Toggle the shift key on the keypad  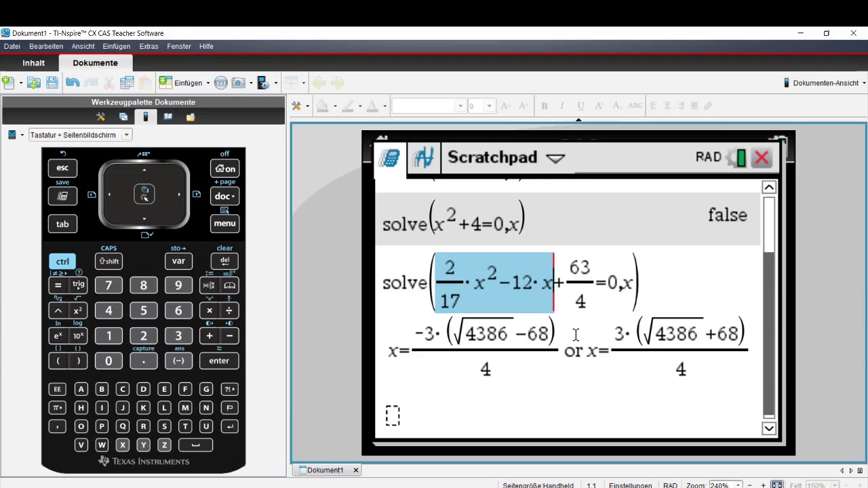tap(108, 261)
